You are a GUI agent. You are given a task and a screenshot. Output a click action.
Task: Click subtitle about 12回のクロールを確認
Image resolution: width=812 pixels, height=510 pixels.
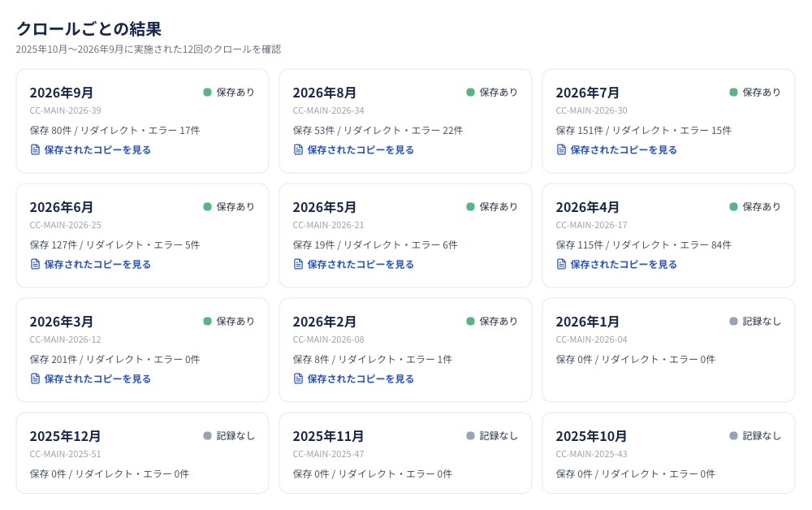pyautogui.click(x=149, y=50)
